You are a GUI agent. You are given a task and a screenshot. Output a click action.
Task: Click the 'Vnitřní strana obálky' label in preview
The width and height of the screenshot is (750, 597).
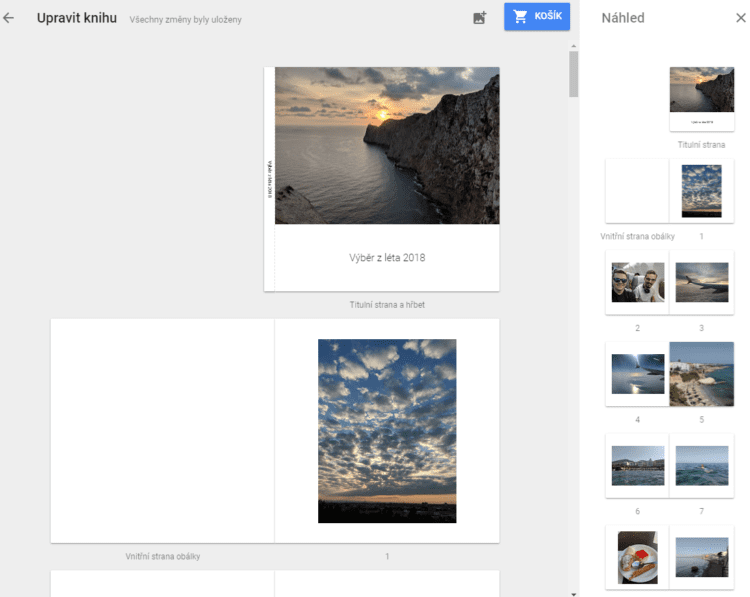[638, 236]
